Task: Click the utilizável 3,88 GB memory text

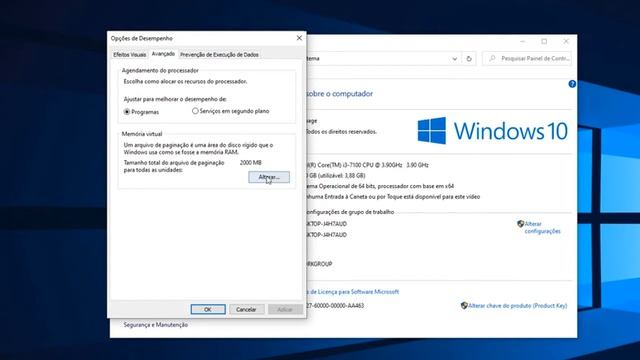Action: pyautogui.click(x=336, y=176)
